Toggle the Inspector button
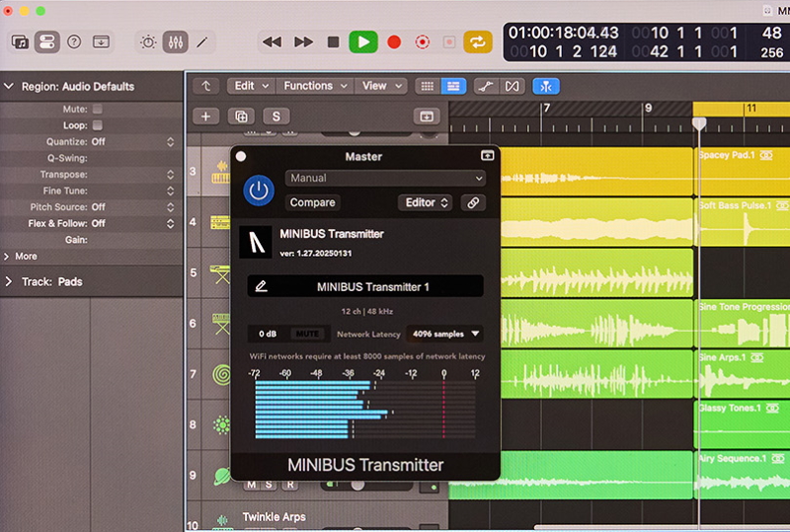Viewport: 790px width, 532px height. (x=46, y=41)
